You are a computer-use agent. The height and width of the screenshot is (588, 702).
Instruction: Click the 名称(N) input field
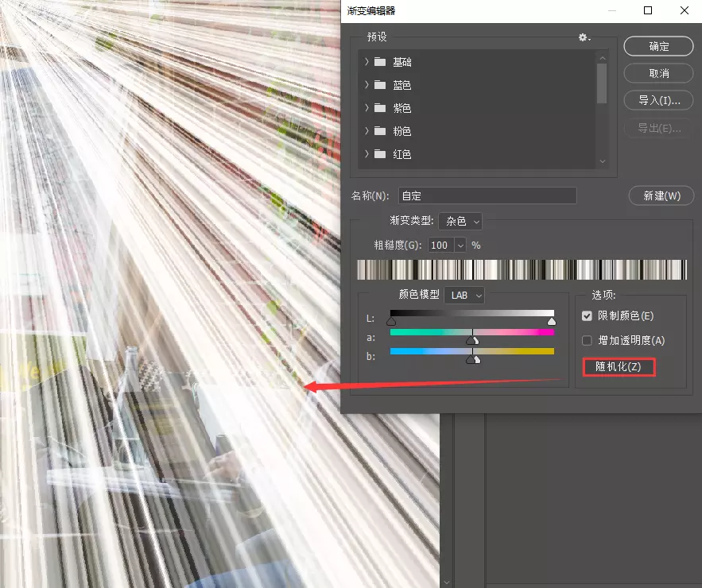point(487,196)
